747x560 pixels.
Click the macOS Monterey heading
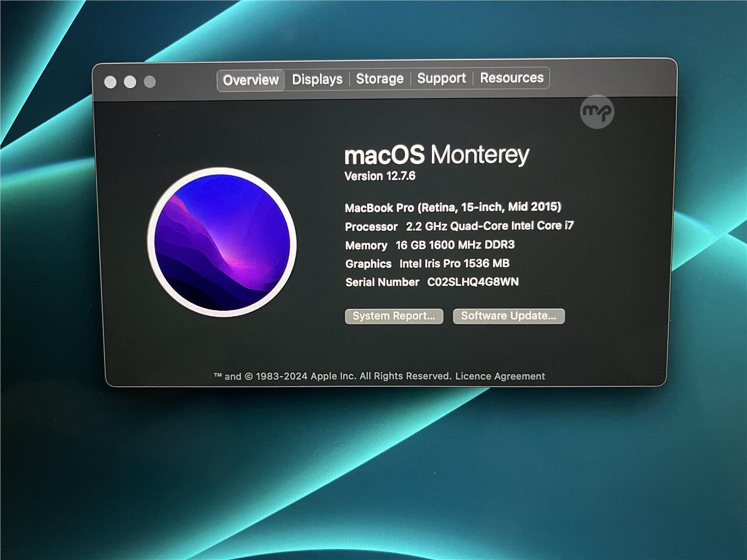[437, 155]
